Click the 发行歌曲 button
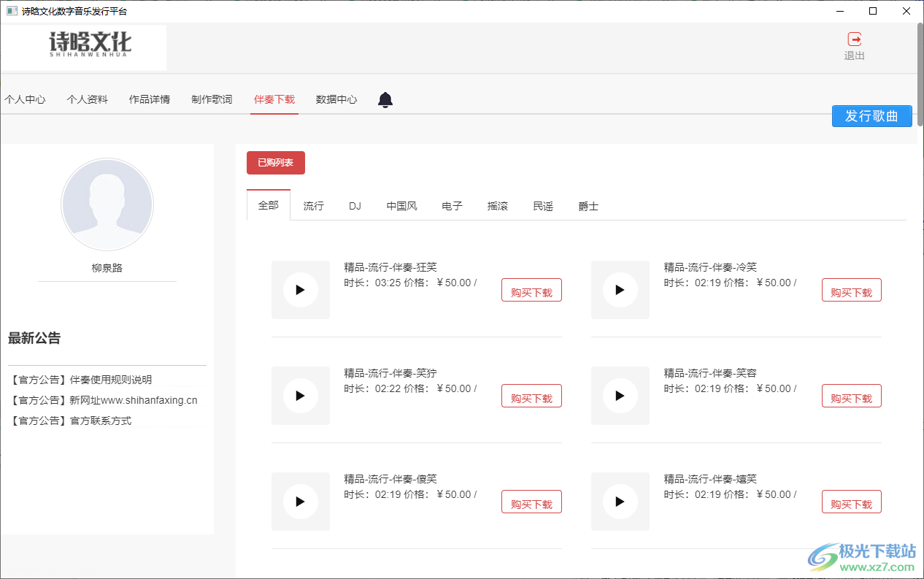Viewport: 924px width, 579px height. tap(871, 116)
